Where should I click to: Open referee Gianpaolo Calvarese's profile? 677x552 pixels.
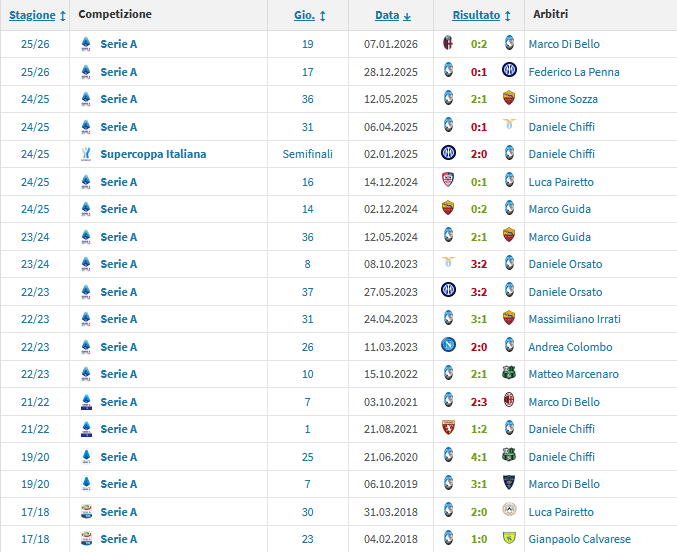click(579, 539)
